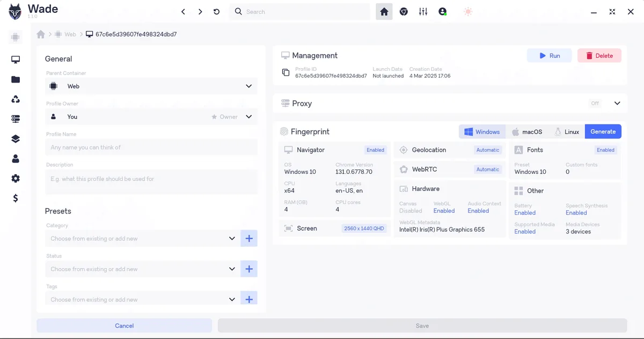
Task: Open the gear settings sidebar icon
Action: pos(16,179)
